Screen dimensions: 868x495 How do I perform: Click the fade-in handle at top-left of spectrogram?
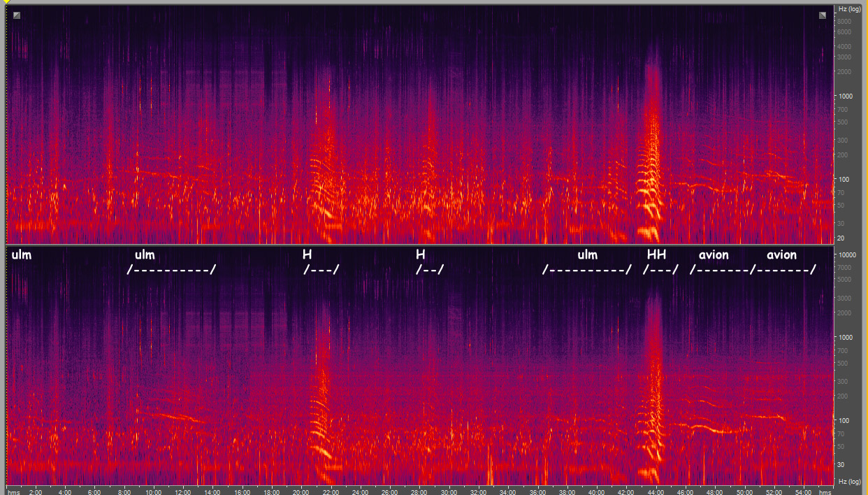click(17, 15)
